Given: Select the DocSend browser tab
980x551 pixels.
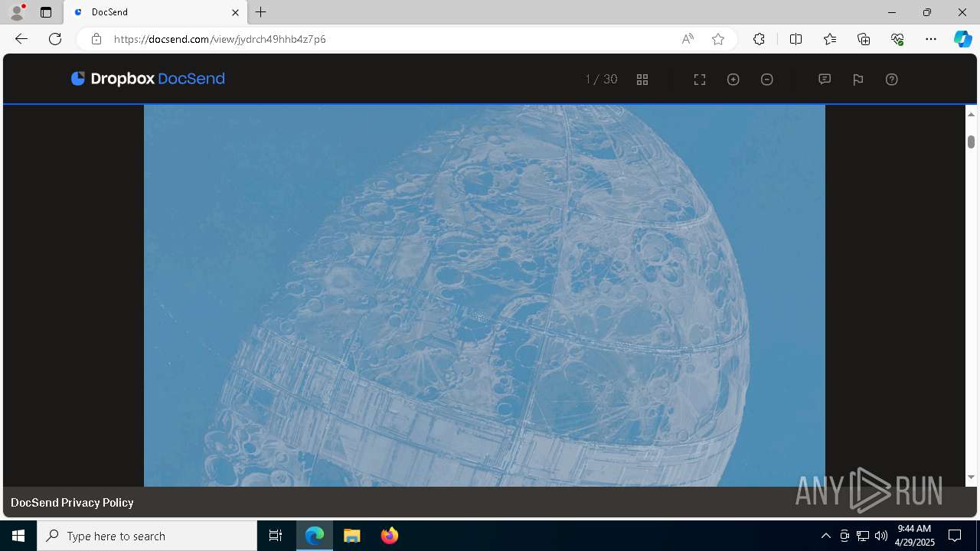Looking at the screenshot, I should coord(155,12).
